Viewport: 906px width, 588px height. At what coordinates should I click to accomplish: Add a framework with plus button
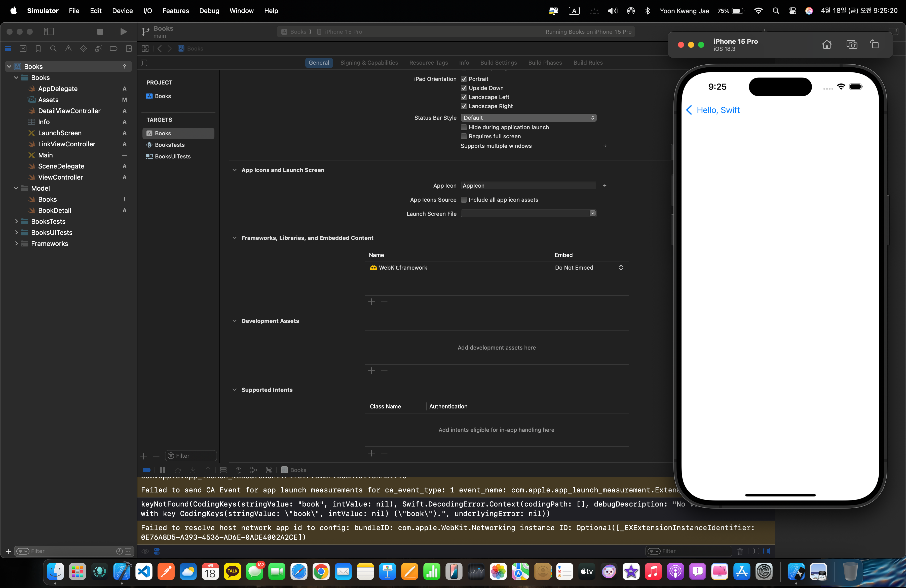click(x=371, y=302)
